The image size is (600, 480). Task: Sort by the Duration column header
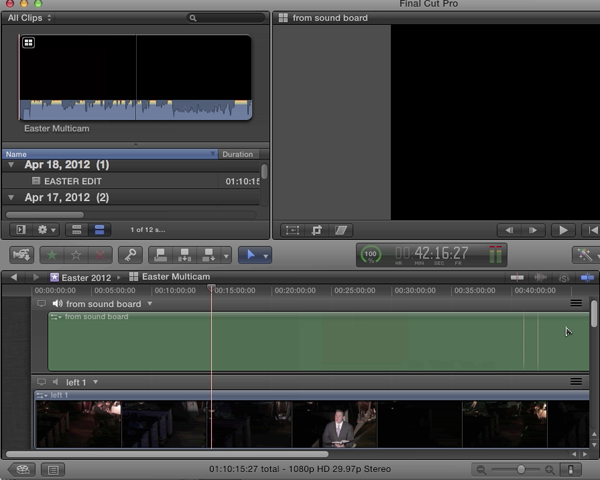(238, 154)
